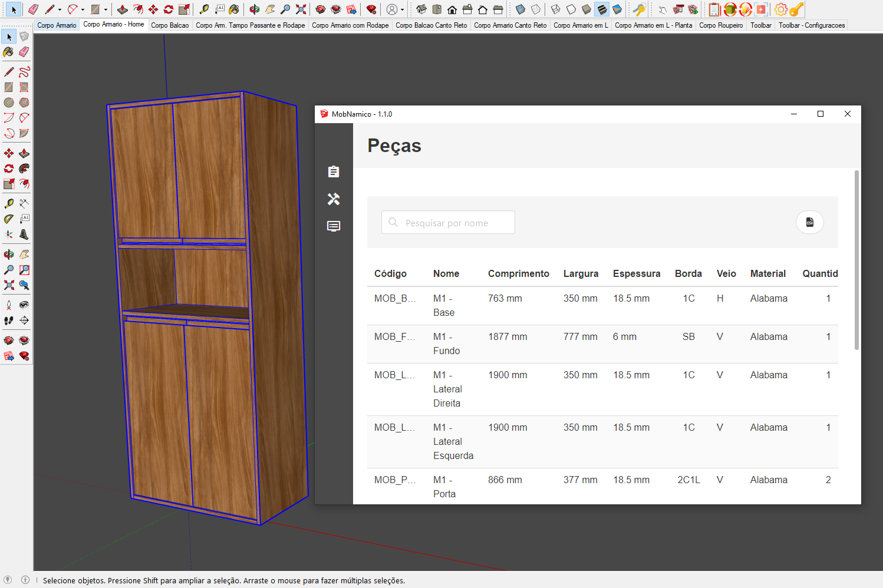Click the orange gear settings icon in the top toolbar
This screenshot has height=588, width=883.
coord(781,9)
